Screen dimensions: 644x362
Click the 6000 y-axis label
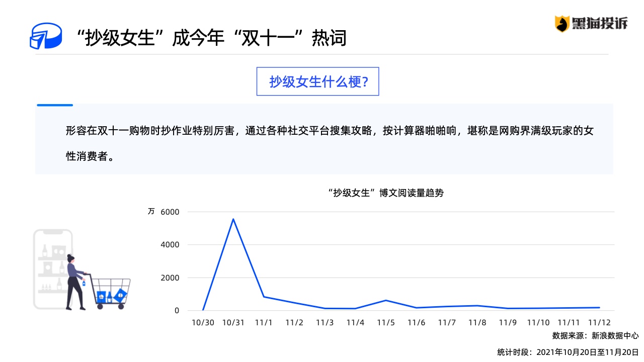170,212
